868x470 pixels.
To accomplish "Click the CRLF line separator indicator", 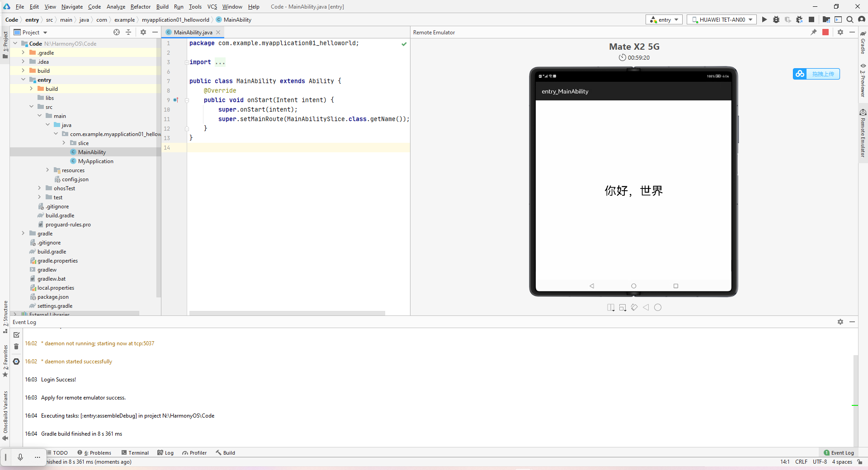I will [x=801, y=462].
